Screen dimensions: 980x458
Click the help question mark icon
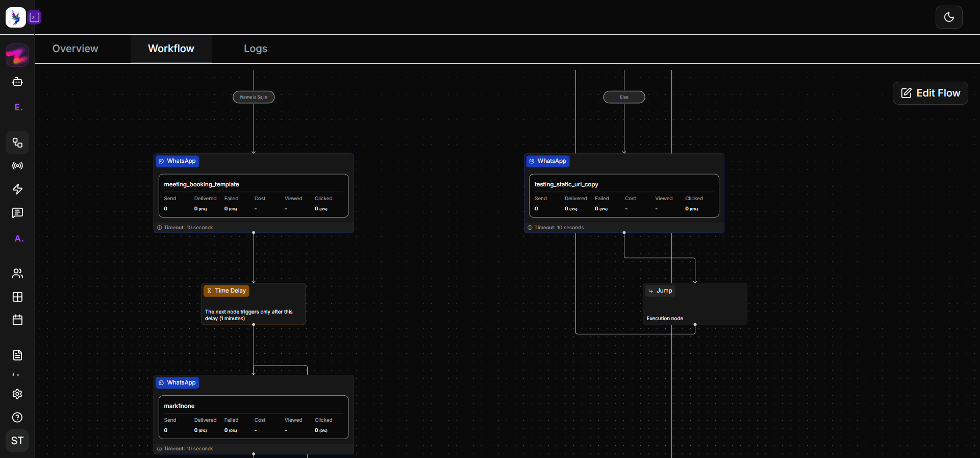click(x=17, y=418)
